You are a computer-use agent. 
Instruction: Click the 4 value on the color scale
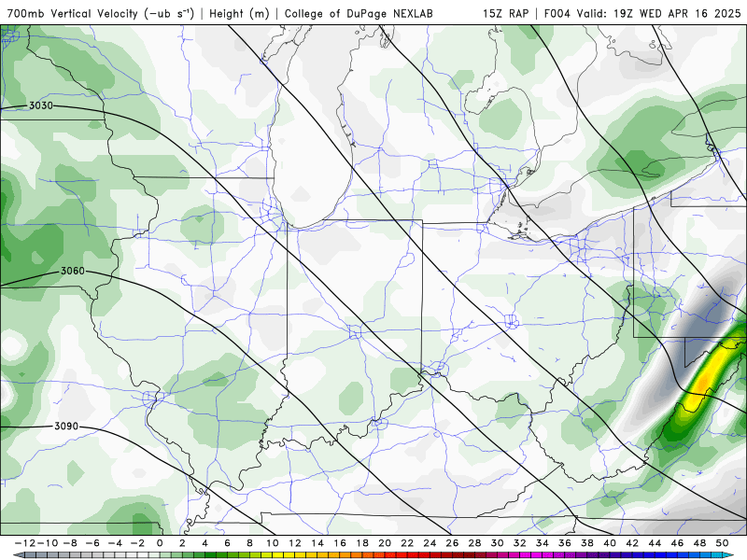pos(204,543)
